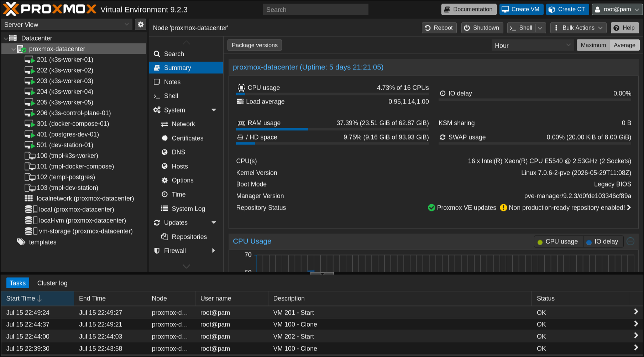644x357 pixels.
Task: Open the Updates menu item
Action: [x=186, y=222]
